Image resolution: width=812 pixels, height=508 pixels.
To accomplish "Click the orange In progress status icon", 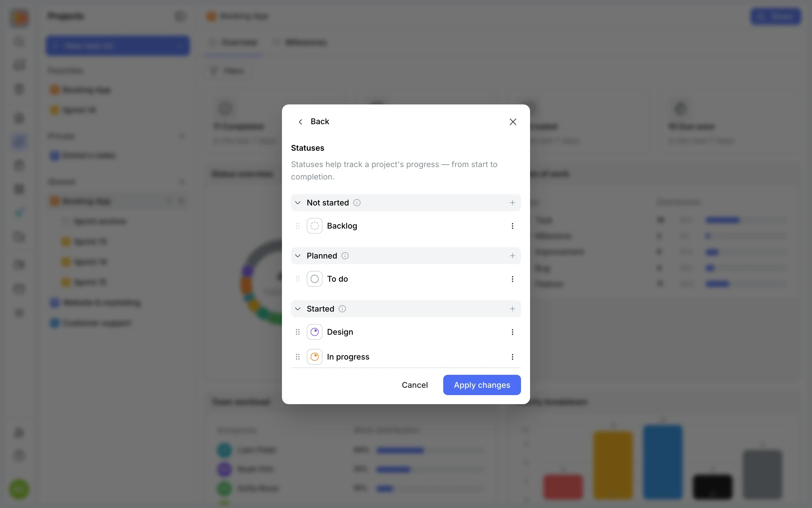I will [x=314, y=357].
